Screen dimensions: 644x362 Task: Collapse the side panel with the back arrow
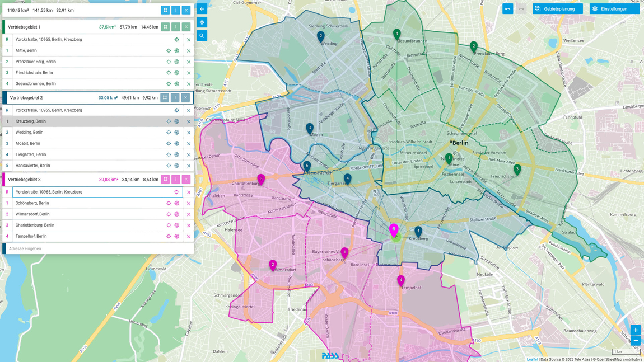(202, 9)
